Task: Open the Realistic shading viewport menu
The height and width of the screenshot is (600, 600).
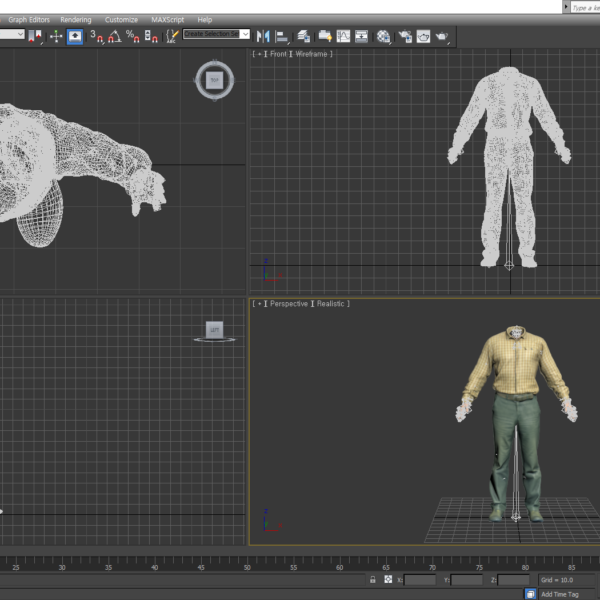Action: (x=333, y=303)
